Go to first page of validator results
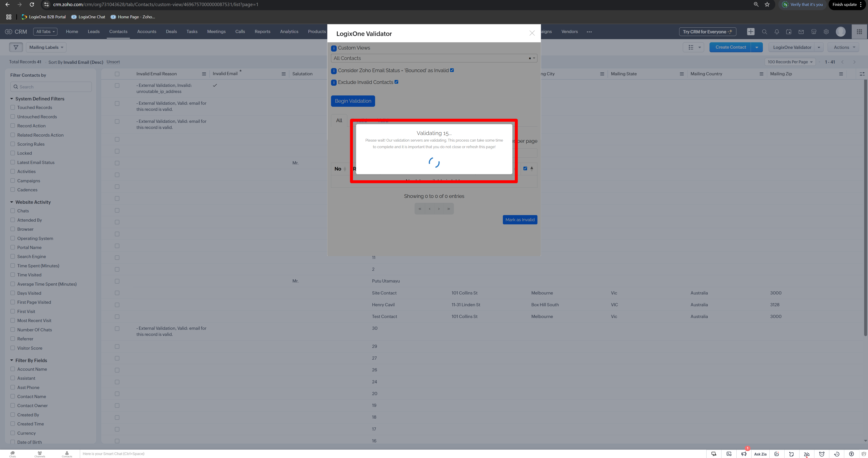Image resolution: width=868 pixels, height=458 pixels. click(x=419, y=209)
